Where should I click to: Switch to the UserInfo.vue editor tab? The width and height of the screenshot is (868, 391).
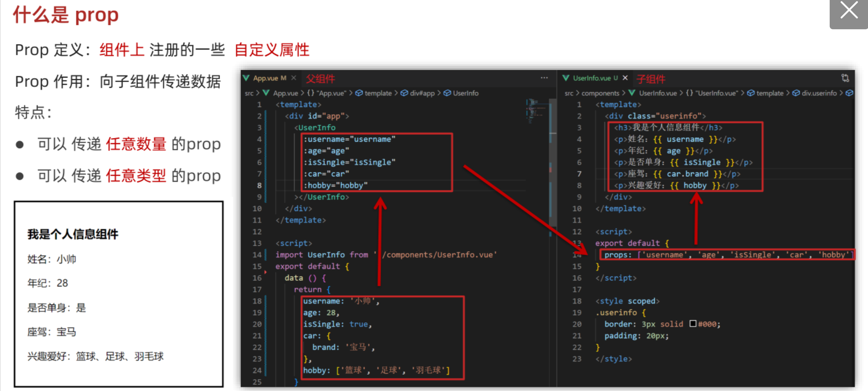click(x=595, y=78)
